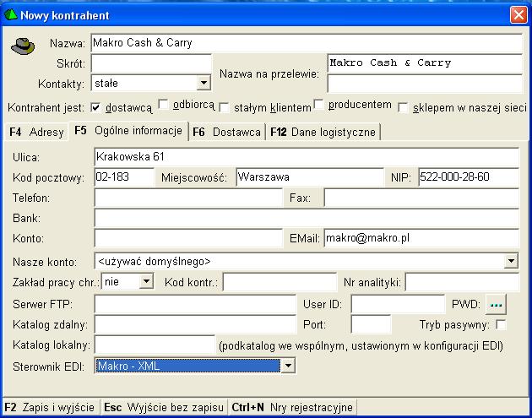Enable the odbiorcą checkbox
The width and height of the screenshot is (532, 418).
[x=163, y=104]
